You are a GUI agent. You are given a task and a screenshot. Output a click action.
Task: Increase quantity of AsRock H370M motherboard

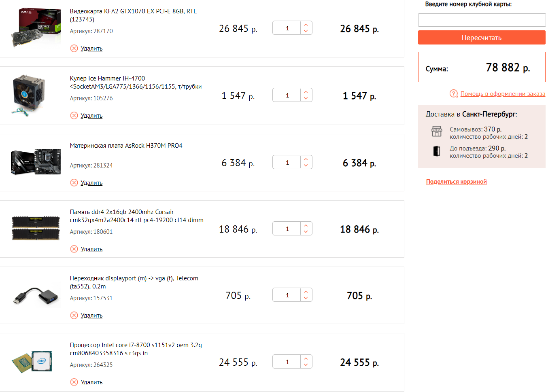pyautogui.click(x=306, y=159)
